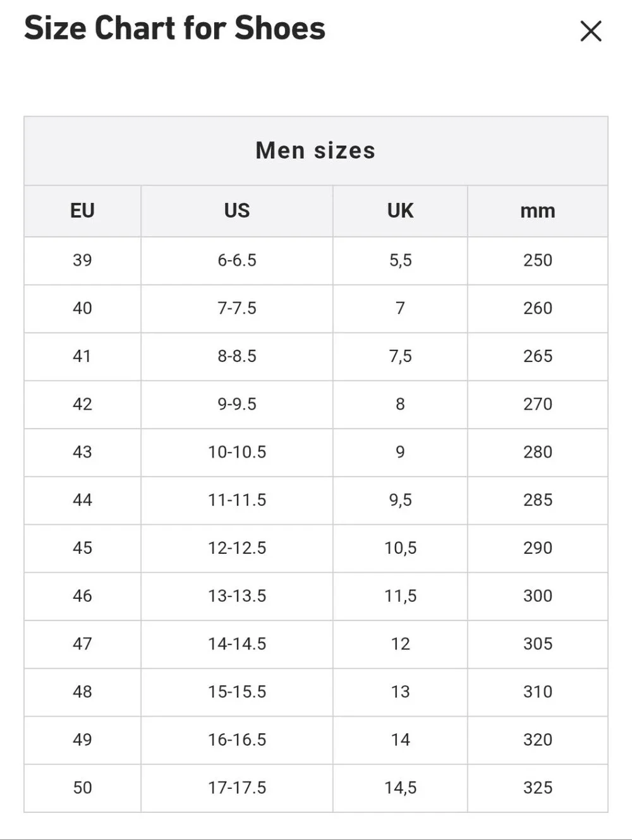Click US size 7-7.5 cell
Viewport: 632px width, 840px height.
pyautogui.click(x=237, y=308)
